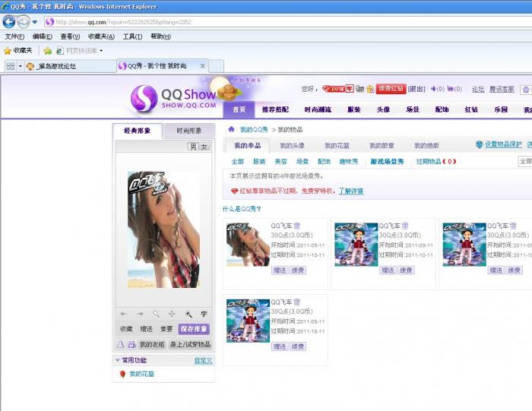This screenshot has width=532, height=411.
Task: Select the 字 text avatar tool
Action: [x=204, y=315]
